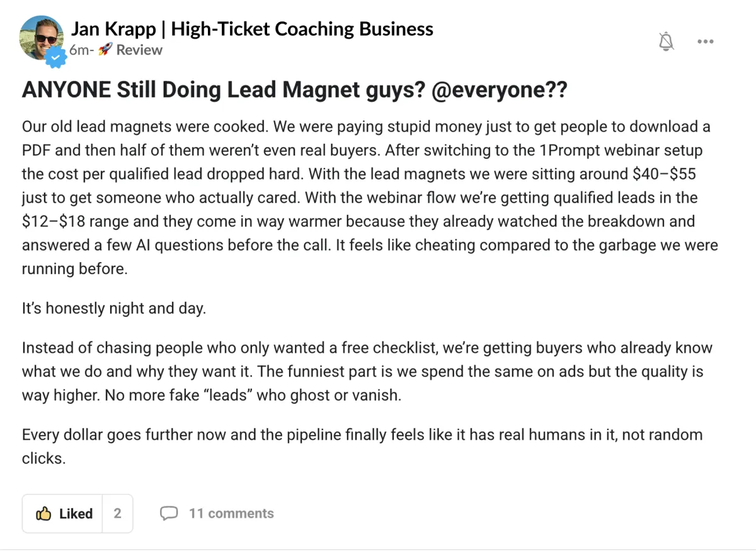
Task: Click the 6m post timestamp
Action: click(80, 50)
